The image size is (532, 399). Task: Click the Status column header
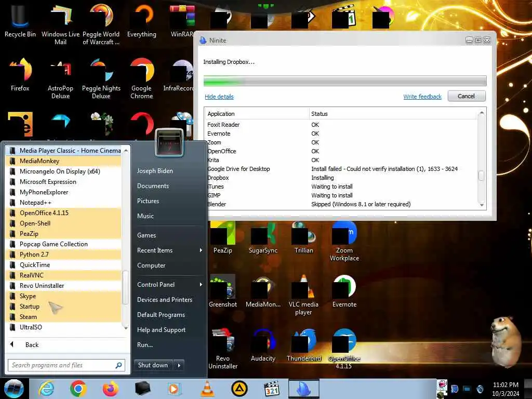pyautogui.click(x=394, y=114)
